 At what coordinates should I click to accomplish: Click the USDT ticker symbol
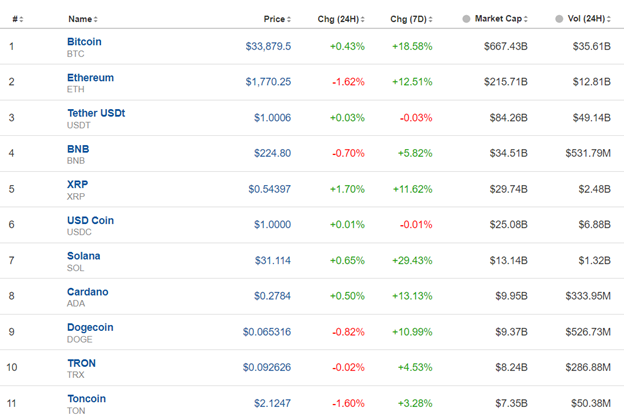pos(79,125)
